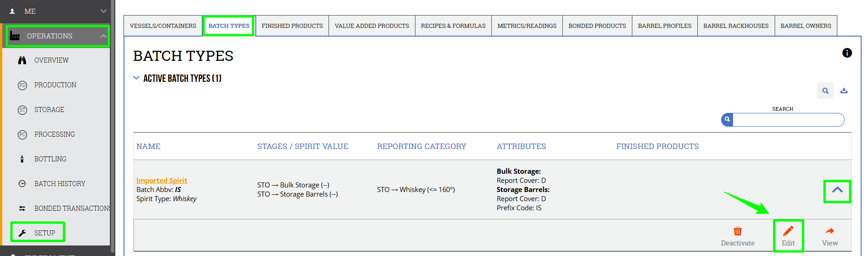Sort by the Name column header
The width and height of the screenshot is (868, 256).
point(148,146)
